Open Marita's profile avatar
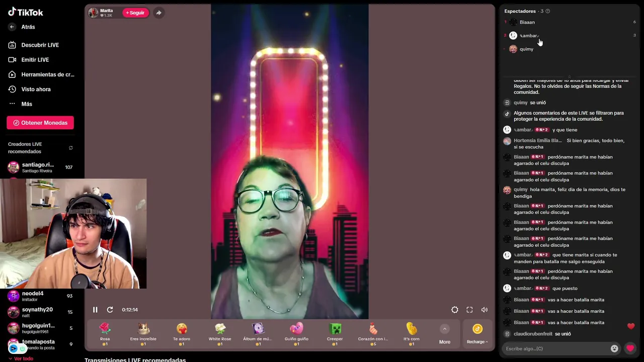The height and width of the screenshot is (362, 644). pos(93,13)
